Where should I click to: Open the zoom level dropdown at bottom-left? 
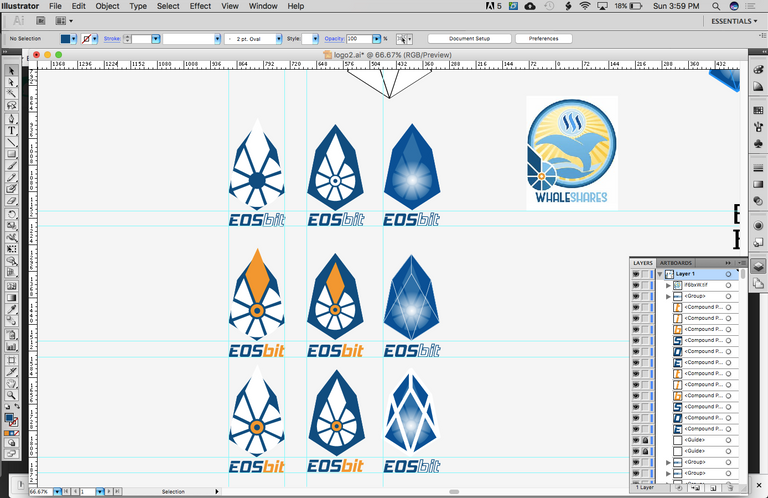[x=57, y=491]
